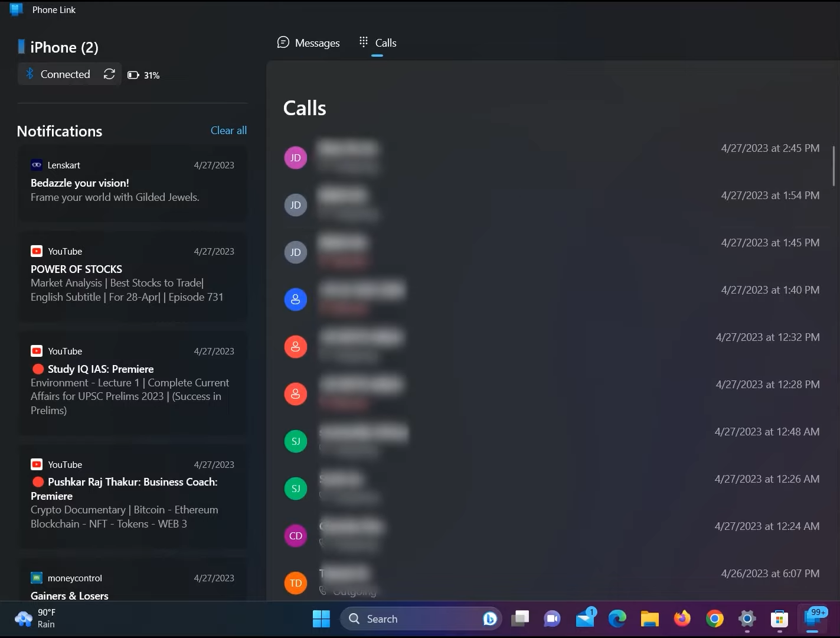Launch Microsoft Edge from the taskbar

click(x=617, y=619)
